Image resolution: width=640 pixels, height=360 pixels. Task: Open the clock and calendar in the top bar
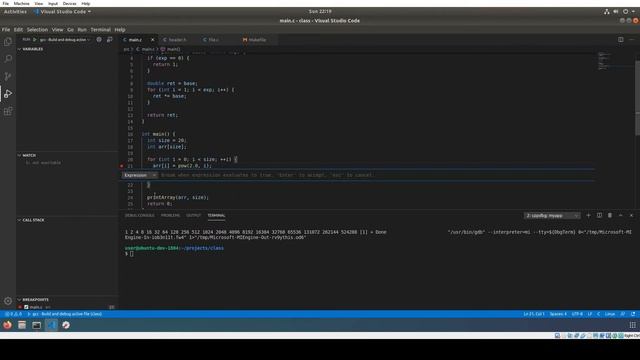point(320,11)
